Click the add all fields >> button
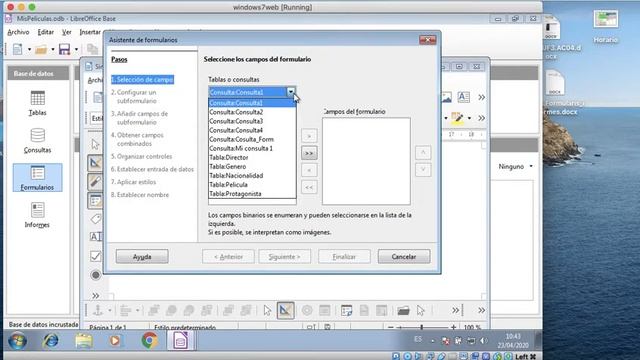 click(x=309, y=153)
